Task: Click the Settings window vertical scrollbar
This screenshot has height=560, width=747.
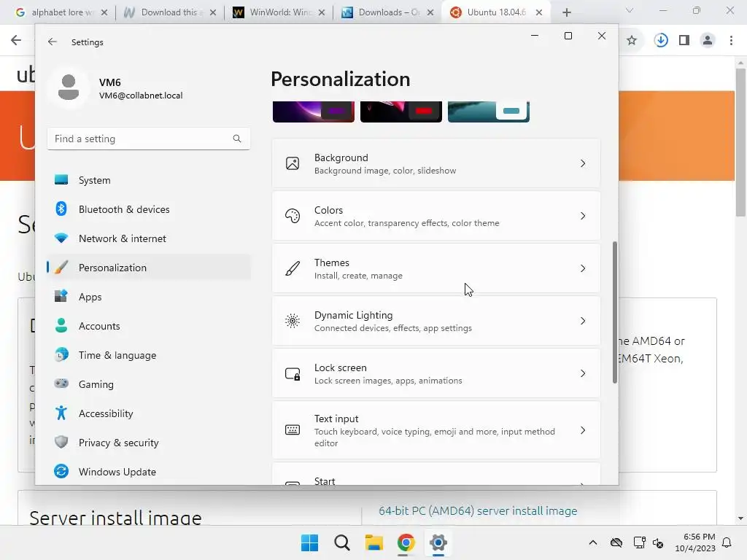Action: pos(614,312)
